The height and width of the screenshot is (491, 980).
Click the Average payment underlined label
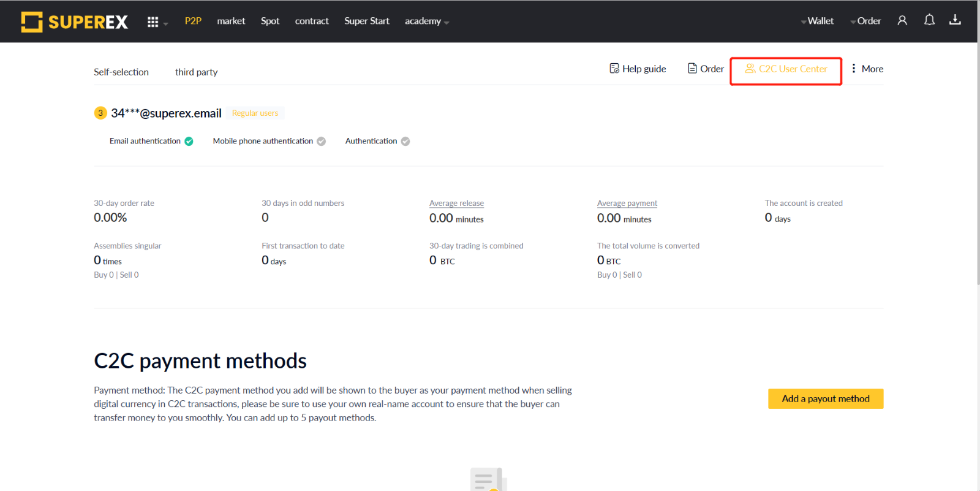click(x=627, y=203)
